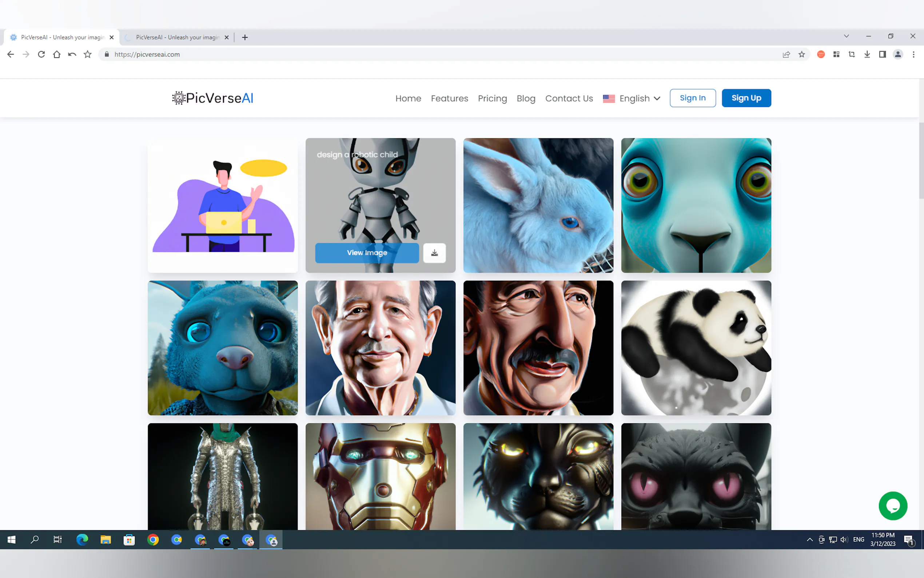Click the panda on moon thumbnail
Image resolution: width=924 pixels, height=578 pixels.
coord(696,348)
